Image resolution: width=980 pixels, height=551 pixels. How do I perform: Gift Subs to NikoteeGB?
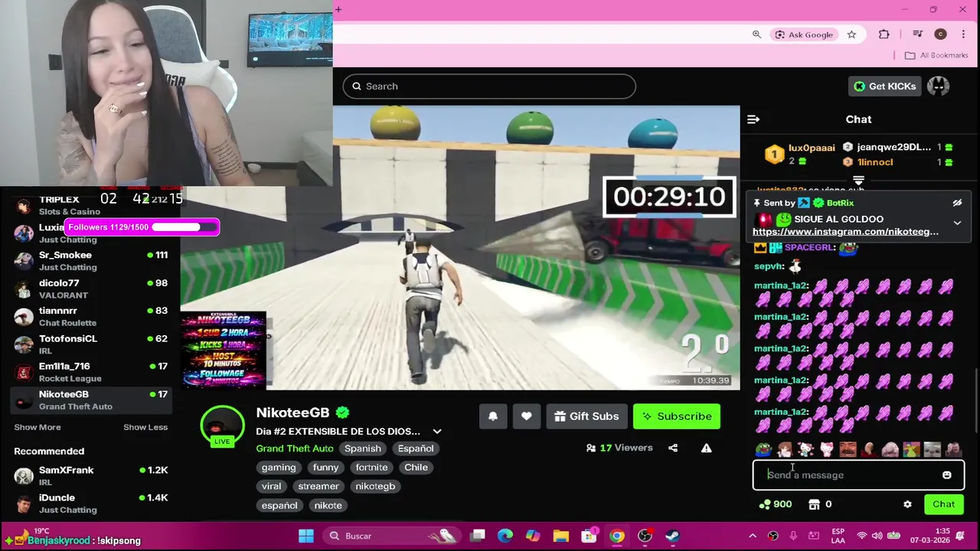586,416
